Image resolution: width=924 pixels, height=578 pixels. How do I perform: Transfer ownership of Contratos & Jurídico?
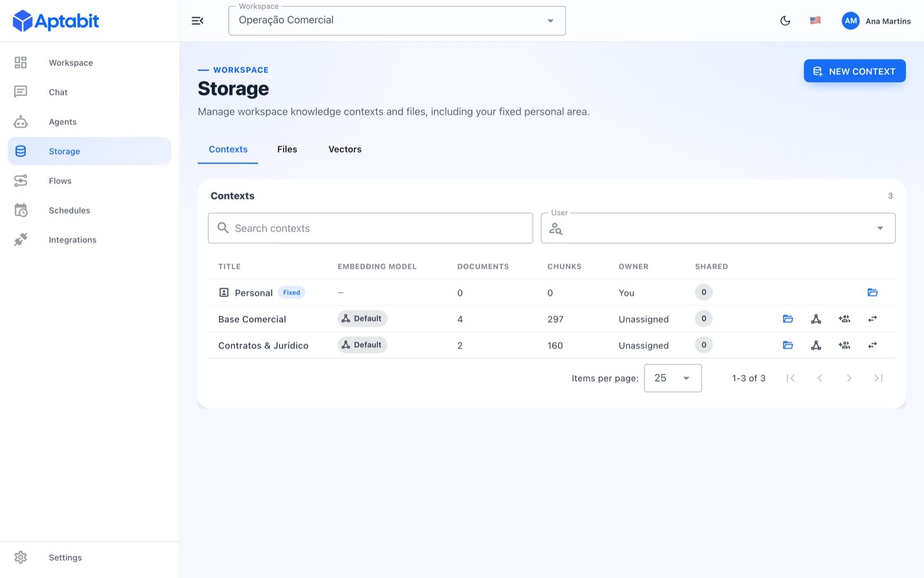873,345
